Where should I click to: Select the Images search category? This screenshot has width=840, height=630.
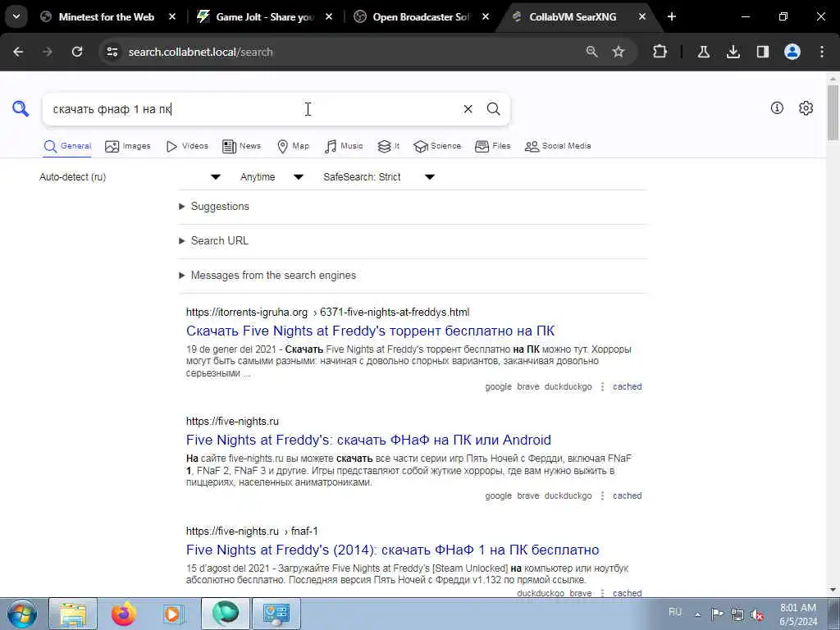128,146
